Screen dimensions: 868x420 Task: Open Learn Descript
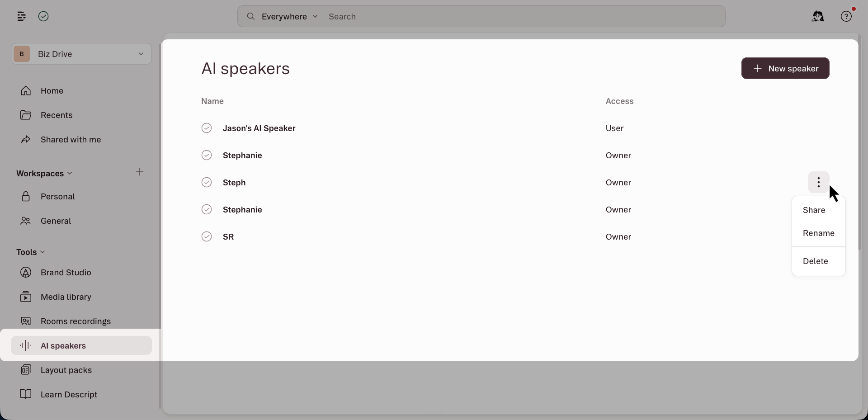click(81, 394)
